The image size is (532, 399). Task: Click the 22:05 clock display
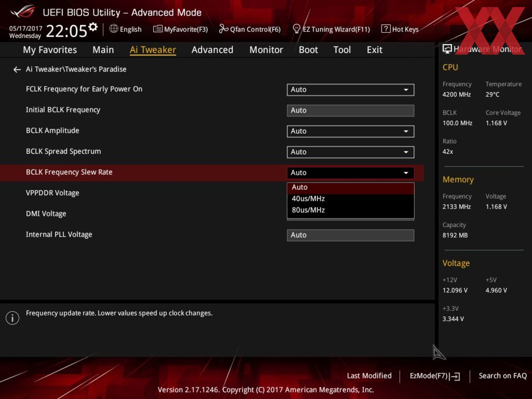[66, 31]
